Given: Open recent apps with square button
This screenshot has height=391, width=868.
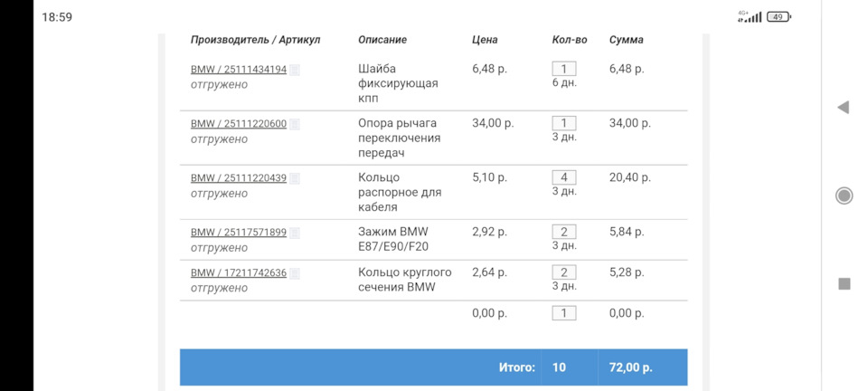Looking at the screenshot, I should tap(844, 283).
